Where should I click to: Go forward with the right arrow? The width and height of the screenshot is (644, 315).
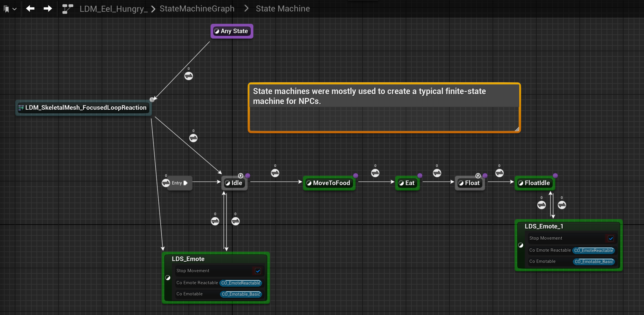pos(48,8)
